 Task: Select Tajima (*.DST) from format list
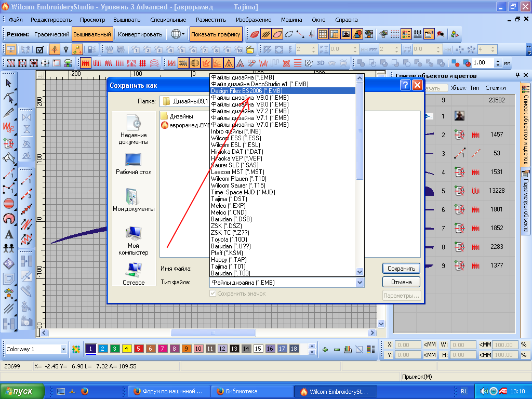(x=229, y=199)
